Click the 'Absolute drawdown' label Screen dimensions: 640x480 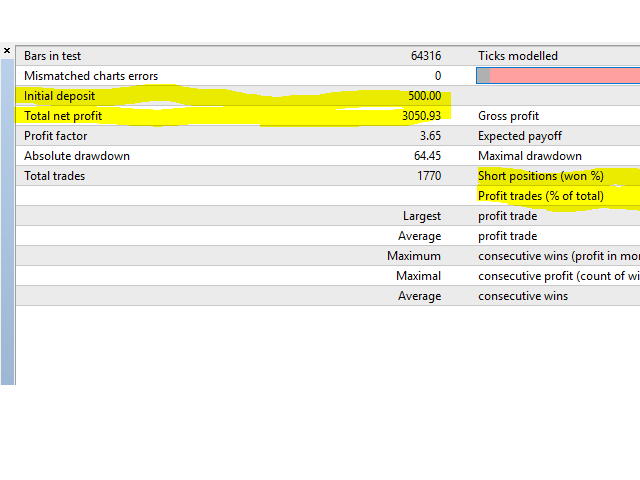pos(77,156)
